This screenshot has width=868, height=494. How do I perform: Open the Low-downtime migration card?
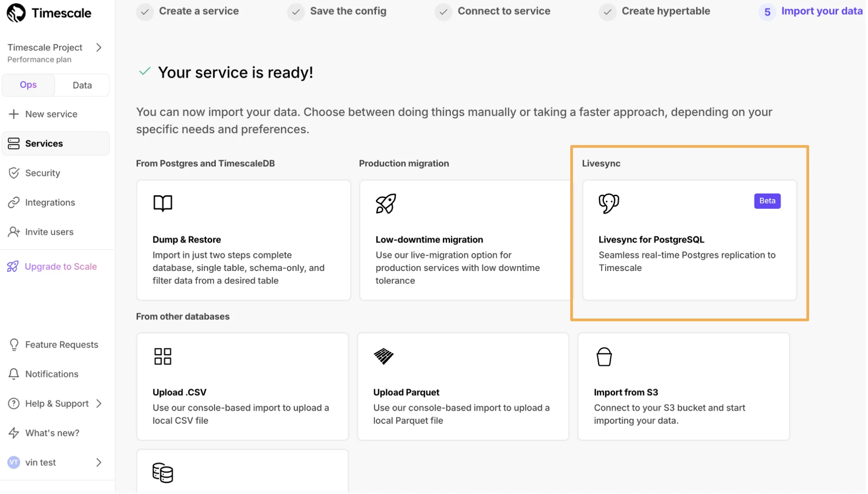[x=465, y=240]
